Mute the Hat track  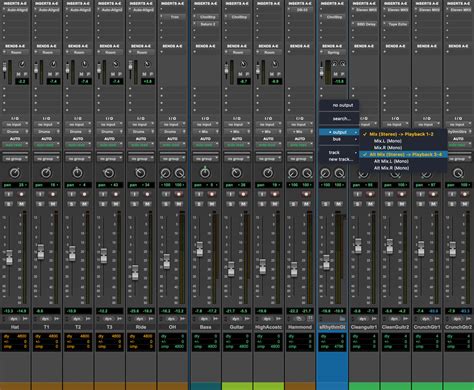22,204
